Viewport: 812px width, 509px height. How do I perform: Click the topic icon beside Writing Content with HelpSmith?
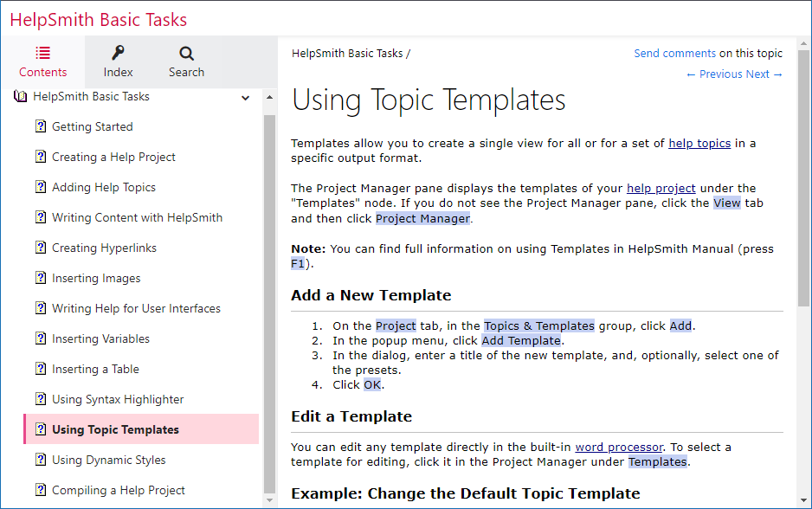click(41, 217)
